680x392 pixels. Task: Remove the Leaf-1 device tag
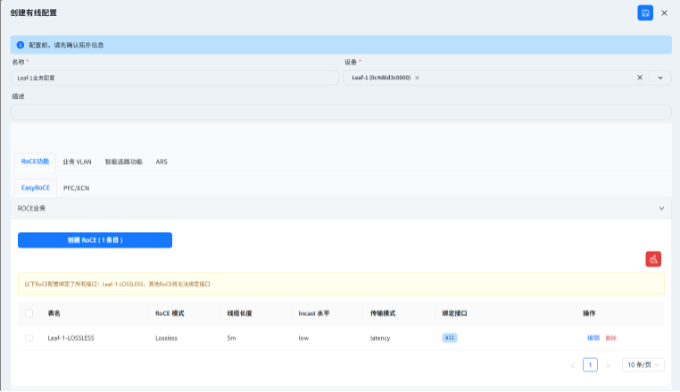pos(417,78)
